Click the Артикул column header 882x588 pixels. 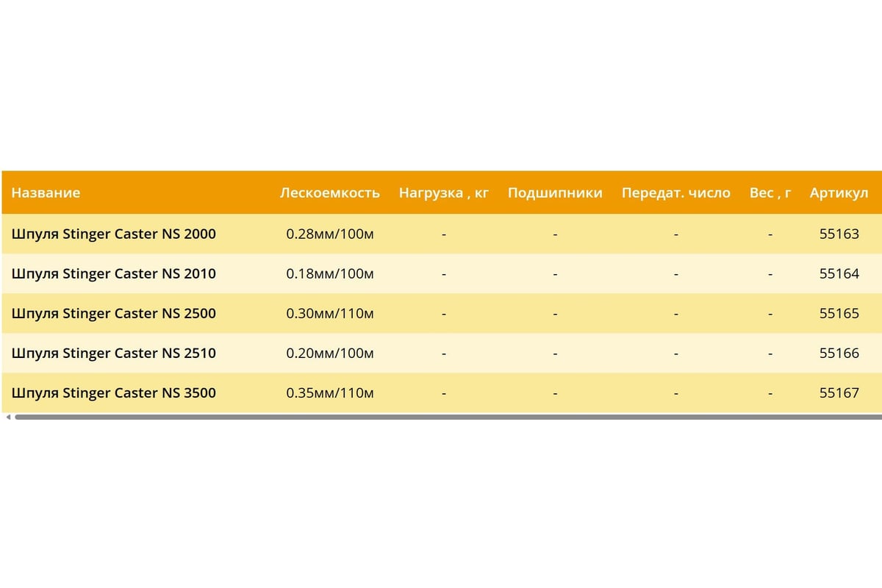[839, 193]
